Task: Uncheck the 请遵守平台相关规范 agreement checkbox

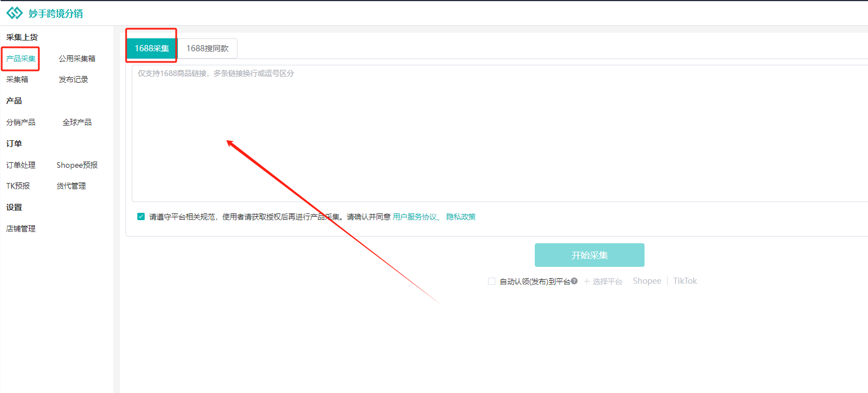Action: point(141,216)
